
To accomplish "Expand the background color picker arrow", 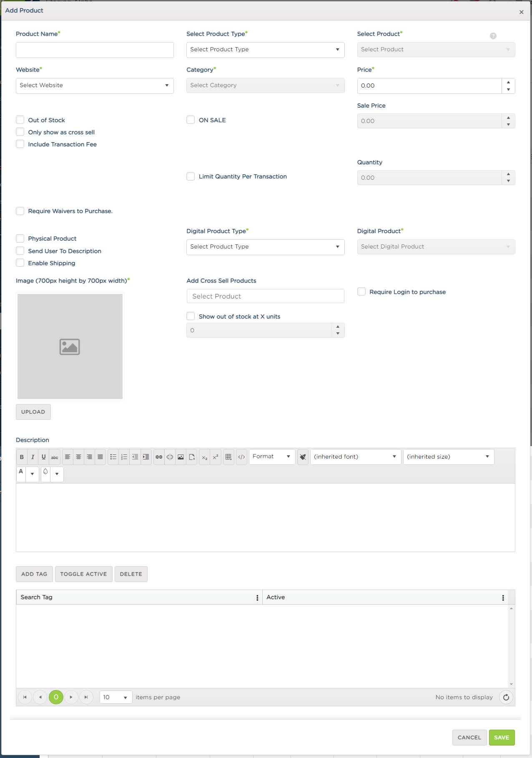I will pos(57,474).
